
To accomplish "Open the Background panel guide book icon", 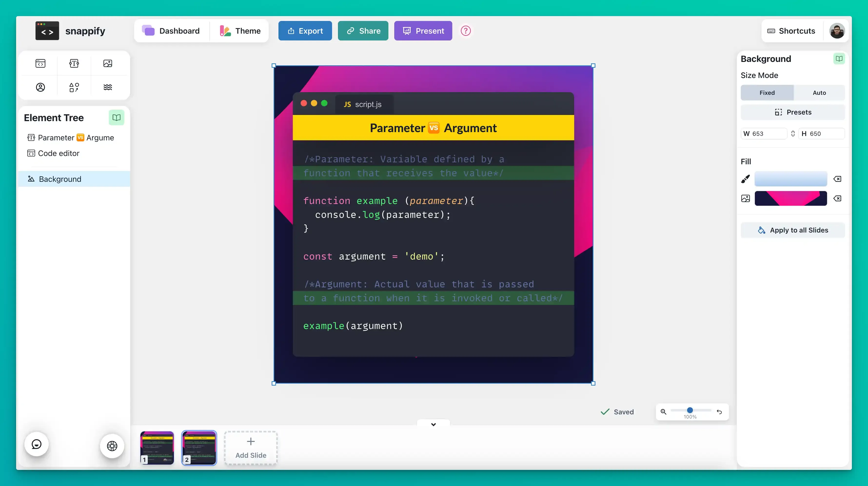I will (x=839, y=58).
